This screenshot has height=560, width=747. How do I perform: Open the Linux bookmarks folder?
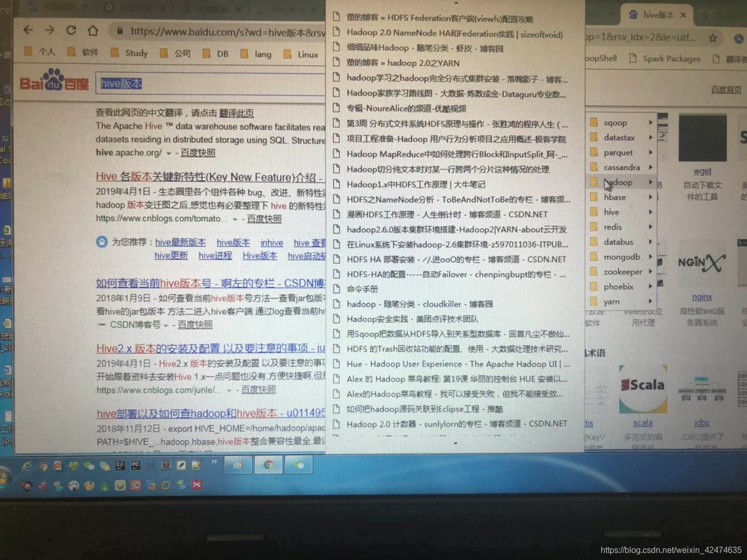click(301, 54)
